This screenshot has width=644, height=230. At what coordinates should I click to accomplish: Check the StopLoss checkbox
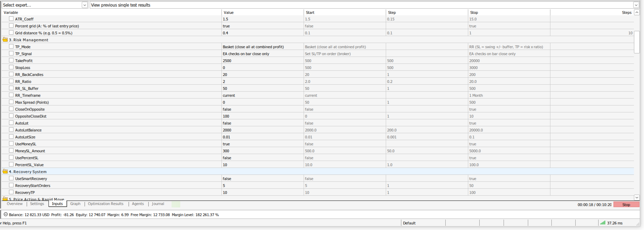click(11, 67)
